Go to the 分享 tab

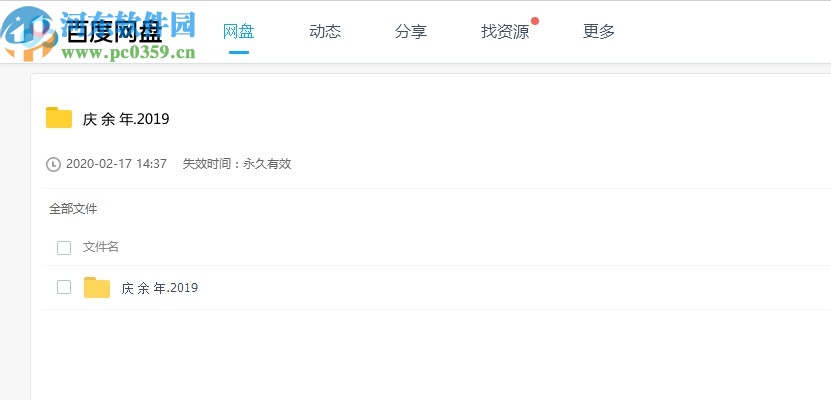[x=410, y=31]
